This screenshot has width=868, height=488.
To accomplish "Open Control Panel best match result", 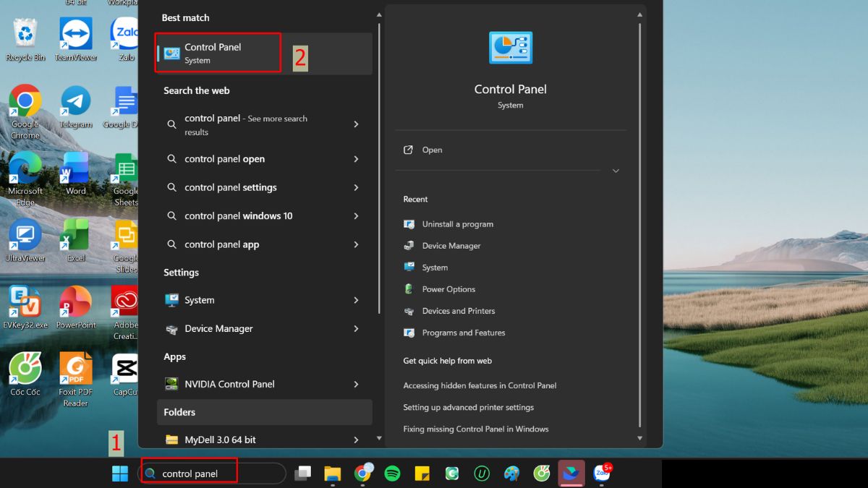I will (217, 53).
